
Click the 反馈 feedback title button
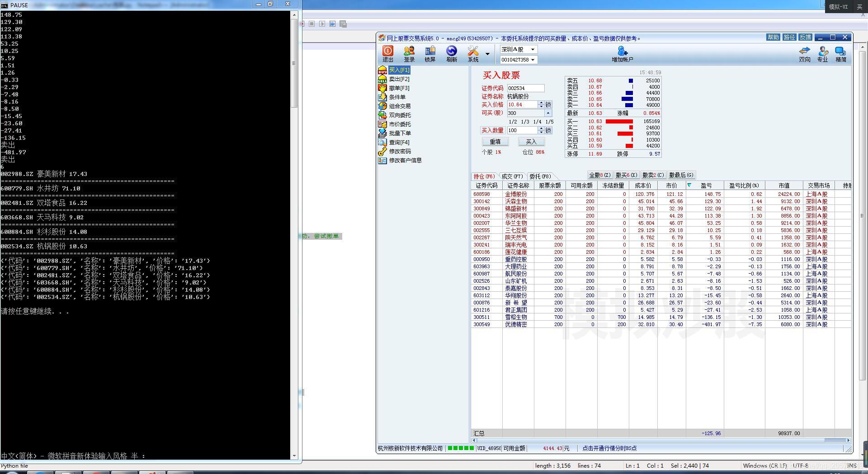coord(805,38)
